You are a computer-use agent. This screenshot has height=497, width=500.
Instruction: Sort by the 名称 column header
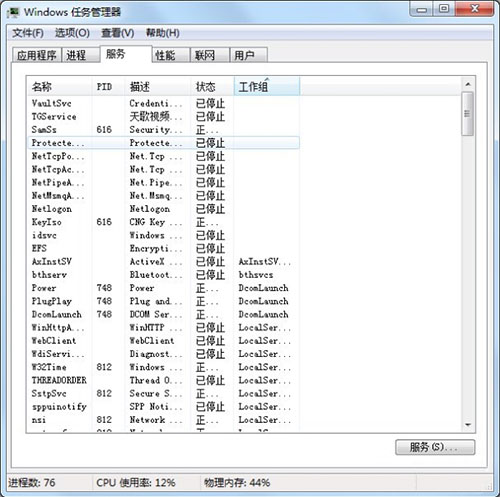tap(59, 87)
